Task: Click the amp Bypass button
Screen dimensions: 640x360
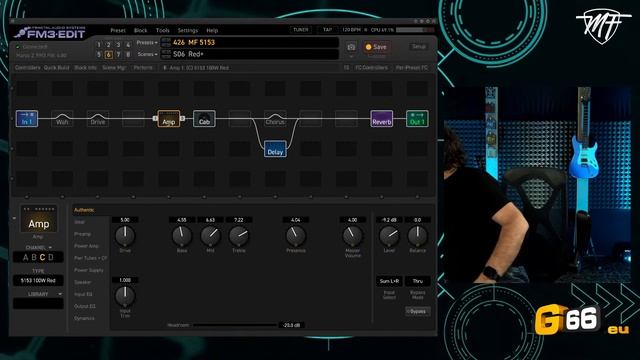Action: click(x=418, y=311)
